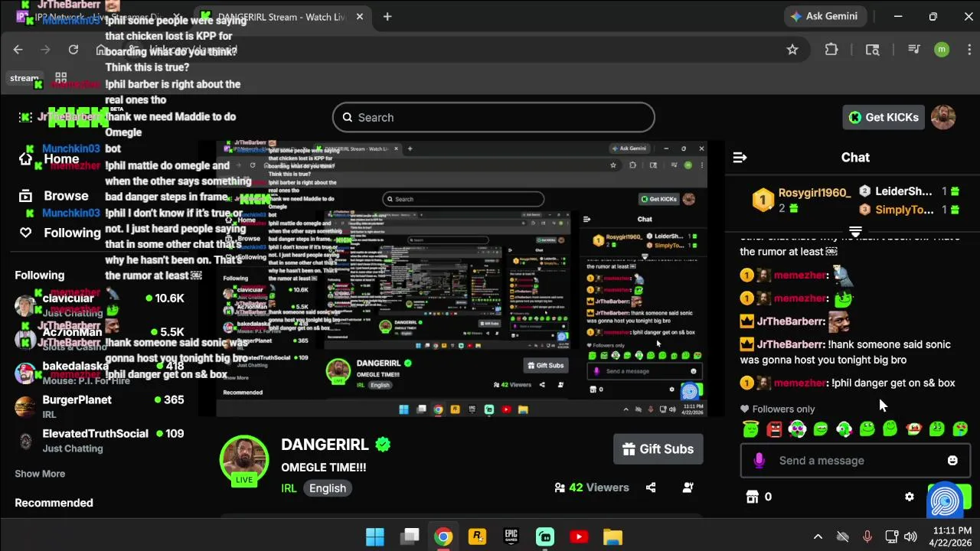Expand the gift leaderboard under the Chat header

pos(855,231)
